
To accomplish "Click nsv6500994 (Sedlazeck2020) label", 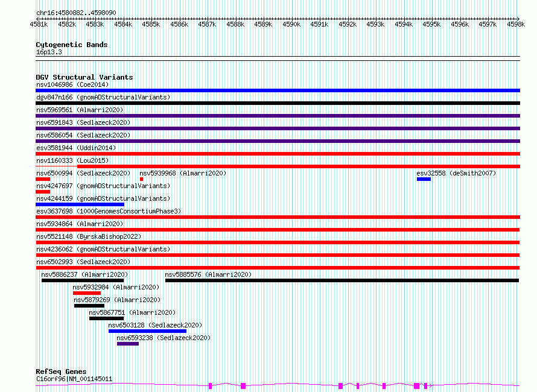I will click(83, 173).
